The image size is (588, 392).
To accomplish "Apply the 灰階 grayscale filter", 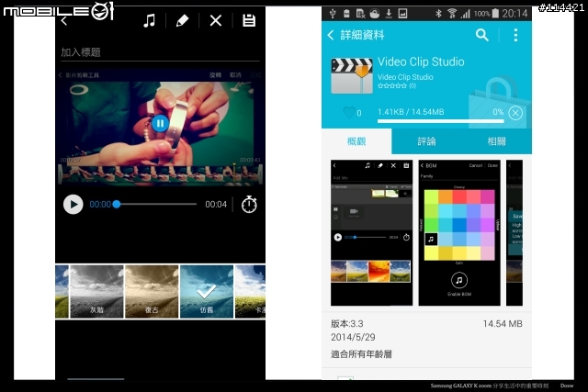I will point(96,292).
